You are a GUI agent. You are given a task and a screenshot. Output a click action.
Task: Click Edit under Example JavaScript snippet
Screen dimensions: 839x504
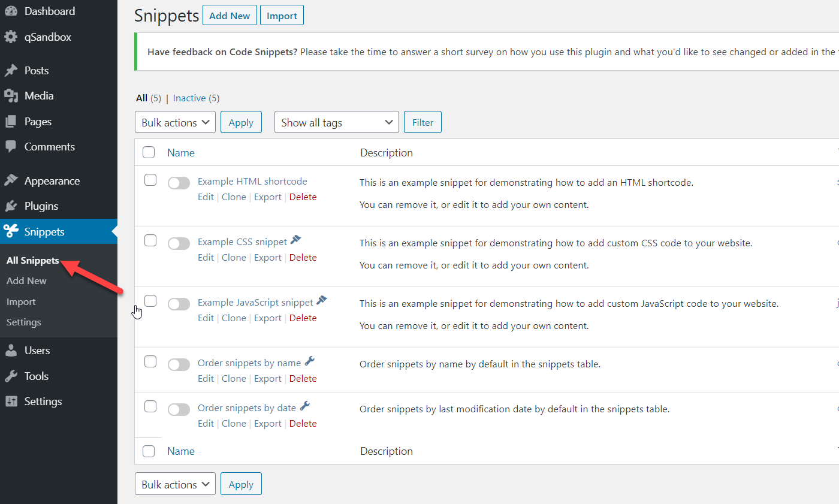(x=206, y=318)
